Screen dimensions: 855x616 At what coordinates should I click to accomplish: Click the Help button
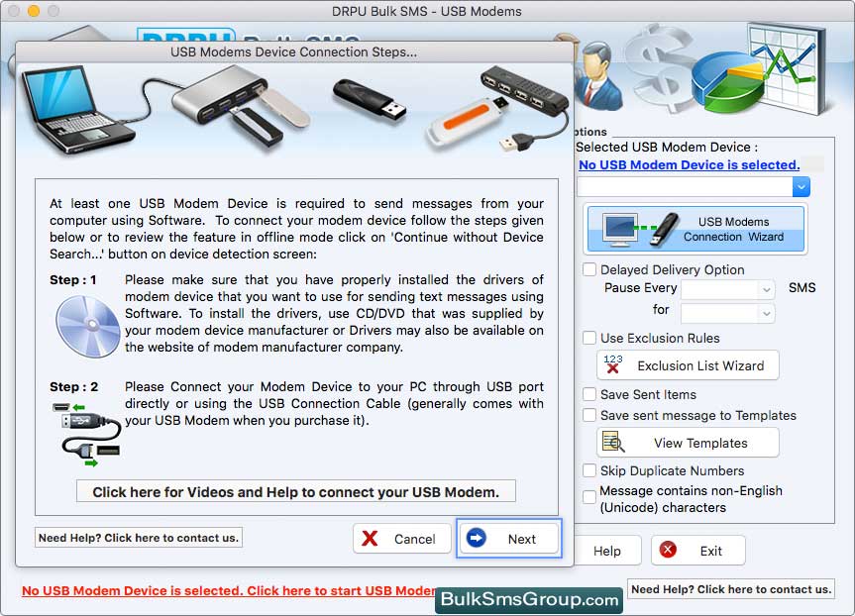click(606, 551)
